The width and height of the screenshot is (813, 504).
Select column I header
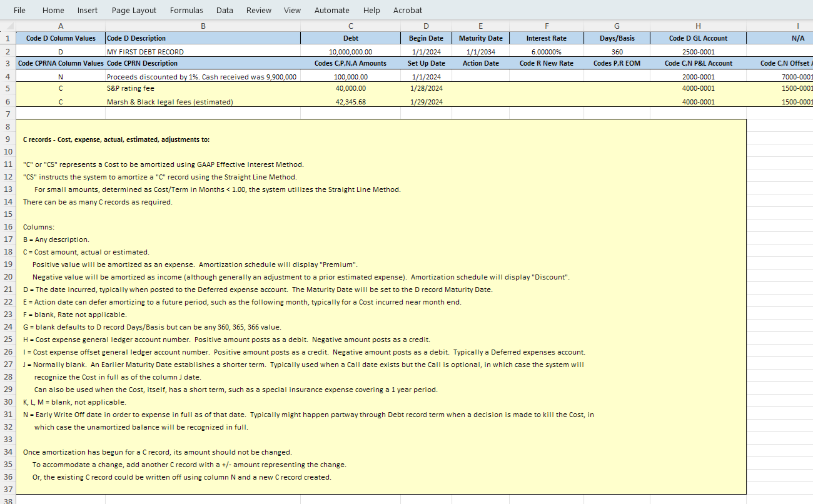(x=780, y=26)
